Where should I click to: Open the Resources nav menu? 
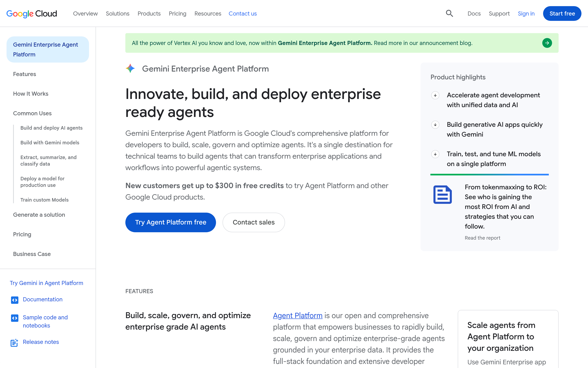(208, 14)
